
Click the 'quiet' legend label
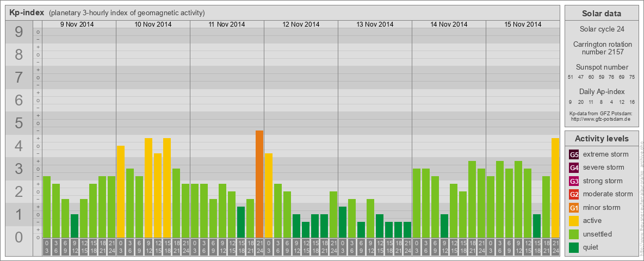click(591, 247)
